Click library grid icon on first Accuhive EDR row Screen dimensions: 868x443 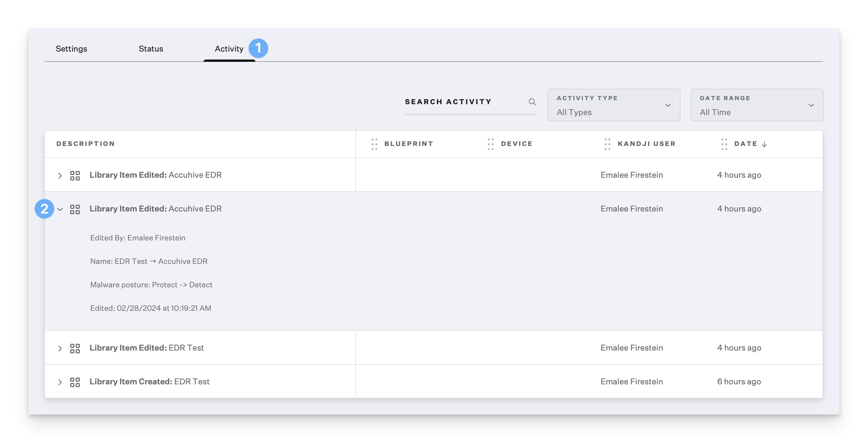point(75,175)
